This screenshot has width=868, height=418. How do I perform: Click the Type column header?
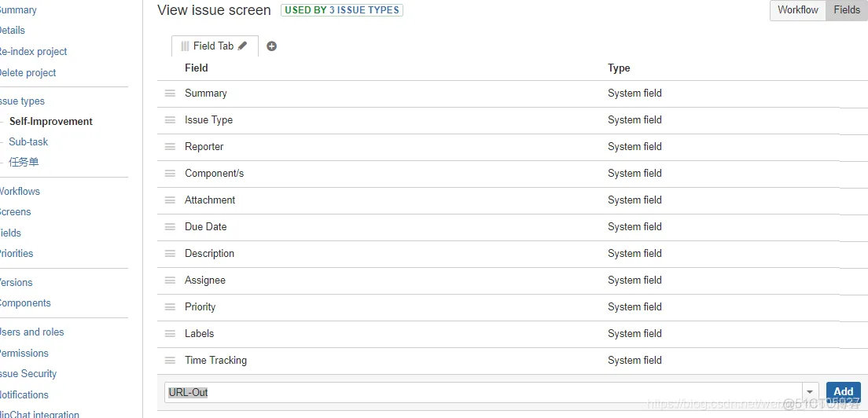[x=619, y=68]
